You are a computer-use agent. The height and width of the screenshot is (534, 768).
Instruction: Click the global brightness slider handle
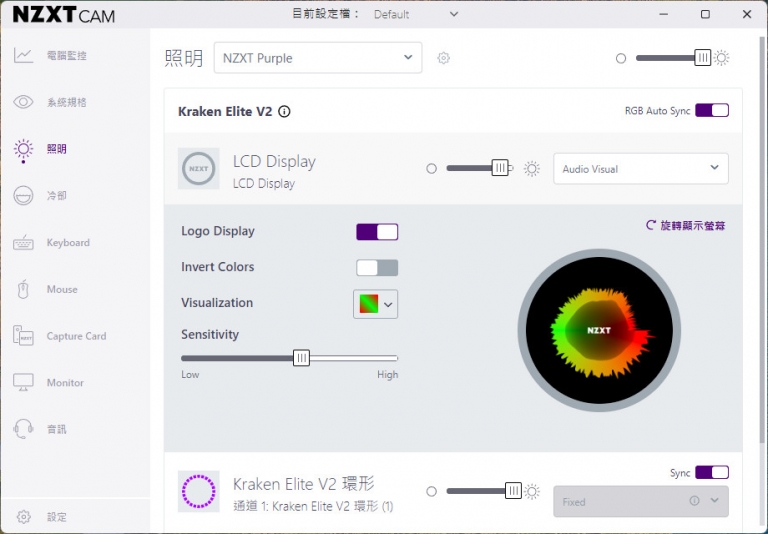(x=702, y=58)
